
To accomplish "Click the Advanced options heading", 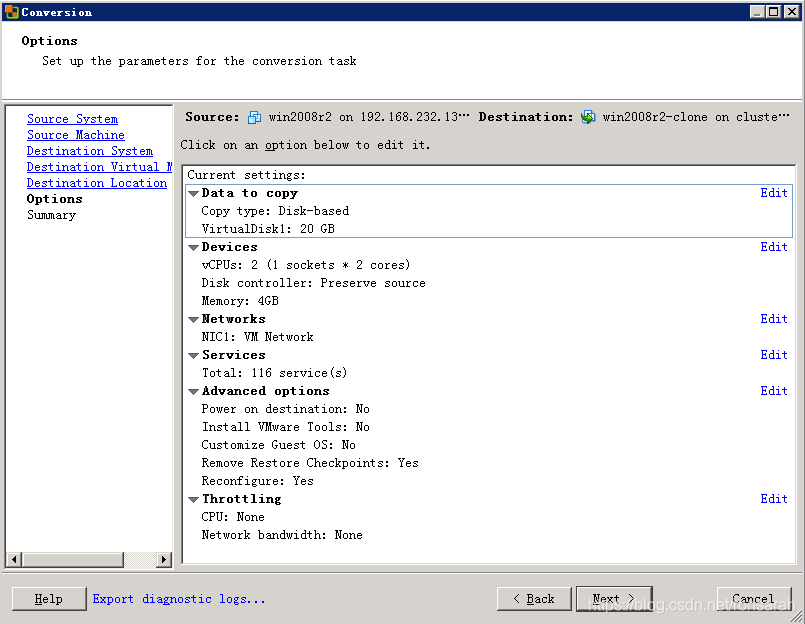I will point(265,391).
